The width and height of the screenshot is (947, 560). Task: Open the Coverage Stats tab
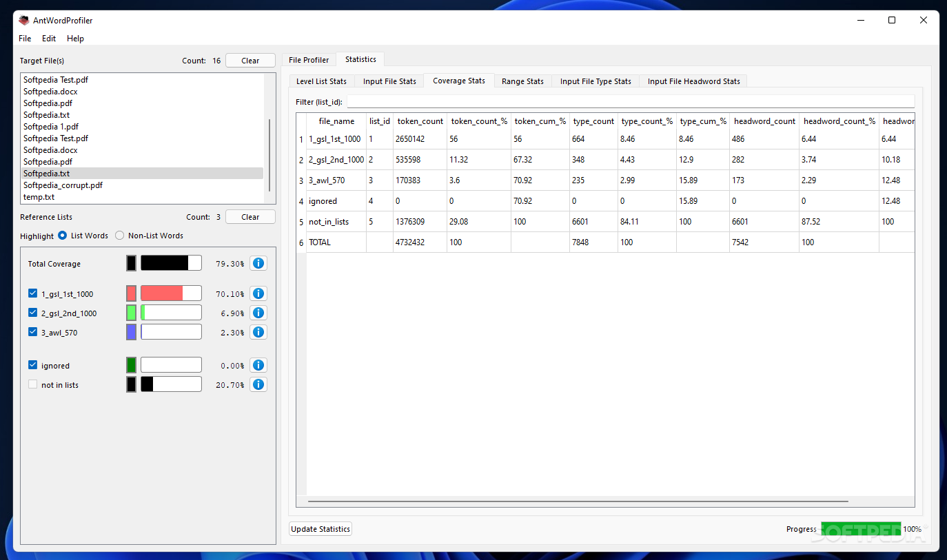(459, 81)
